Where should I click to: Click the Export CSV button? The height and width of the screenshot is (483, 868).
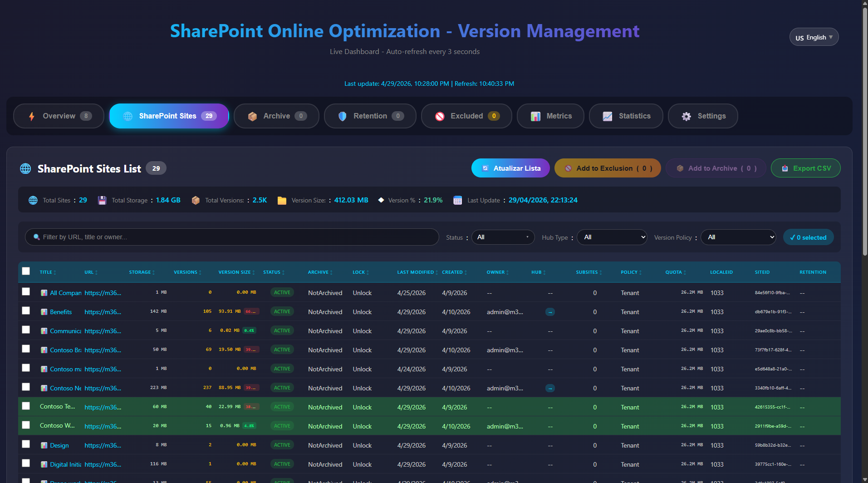(805, 168)
